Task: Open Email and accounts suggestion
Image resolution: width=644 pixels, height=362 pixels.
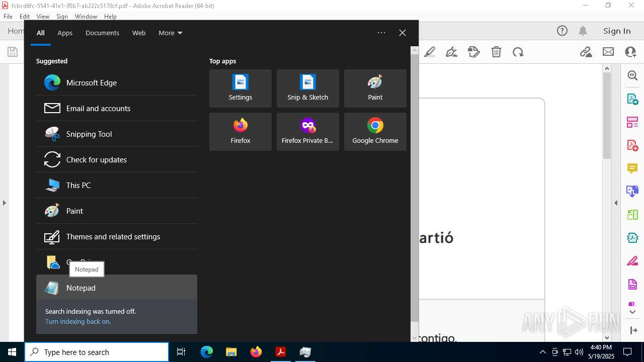Action: [x=117, y=109]
